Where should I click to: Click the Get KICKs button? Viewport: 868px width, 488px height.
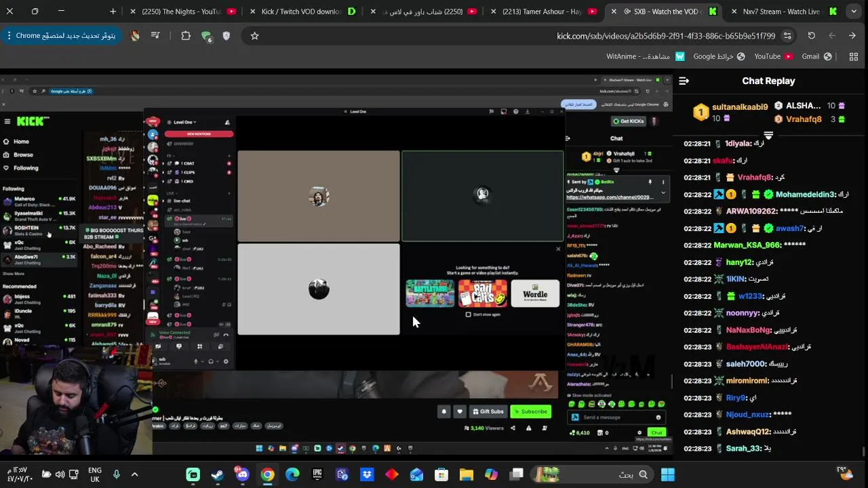pyautogui.click(x=628, y=121)
